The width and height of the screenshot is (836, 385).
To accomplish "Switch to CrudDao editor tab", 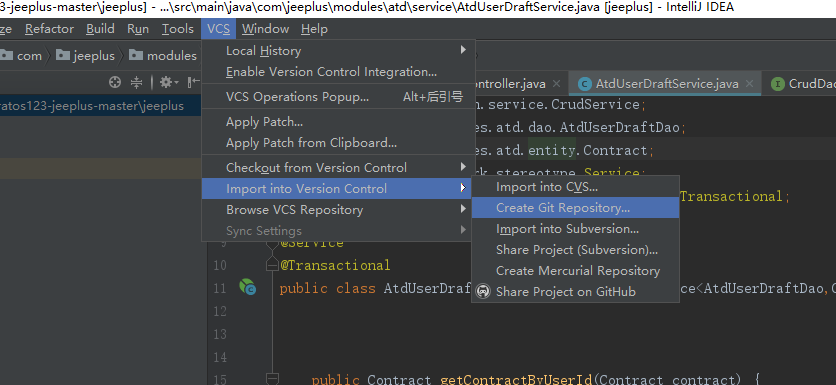I will (805, 84).
